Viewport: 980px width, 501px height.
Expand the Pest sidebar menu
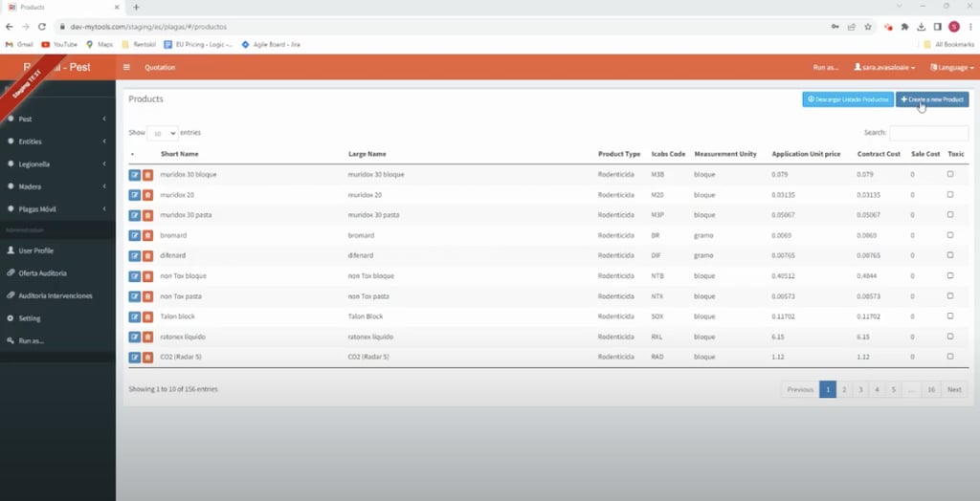click(x=57, y=119)
